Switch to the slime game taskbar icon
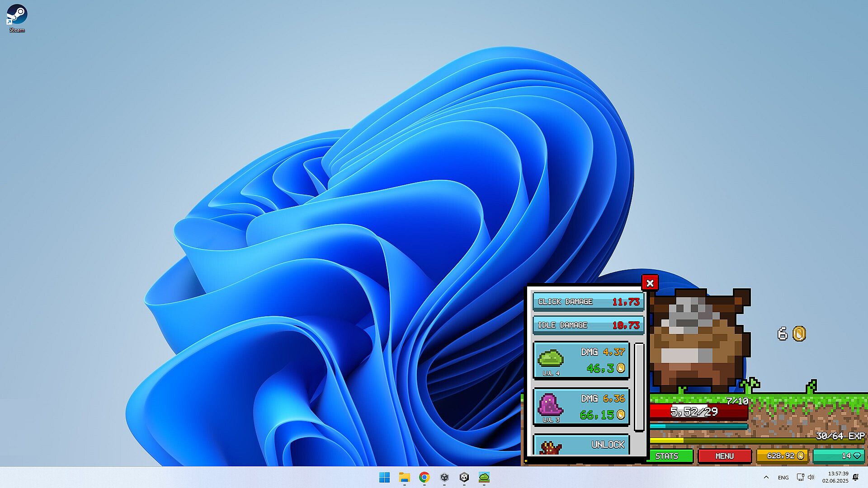Screen dimensions: 868x488 pos(484,478)
